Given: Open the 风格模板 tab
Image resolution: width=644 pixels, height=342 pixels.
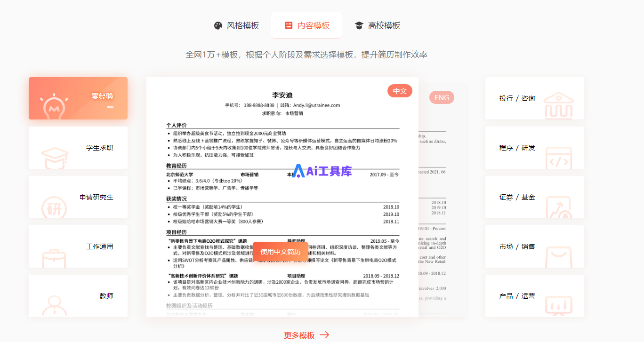Looking at the screenshot, I should (236, 25).
